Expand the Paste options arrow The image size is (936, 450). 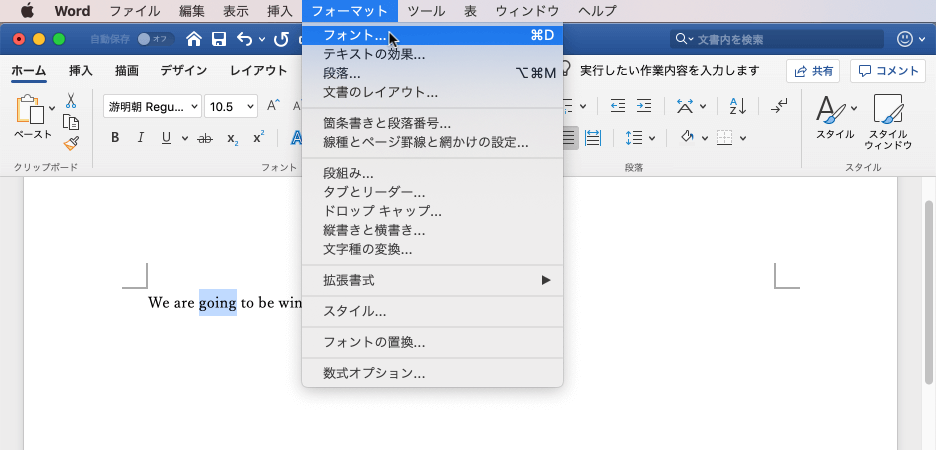[x=52, y=108]
